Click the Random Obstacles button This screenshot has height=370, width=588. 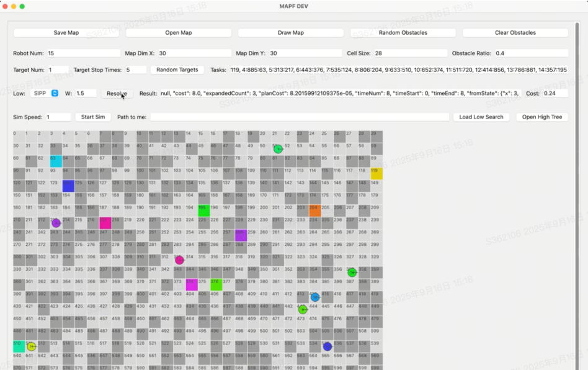point(403,33)
